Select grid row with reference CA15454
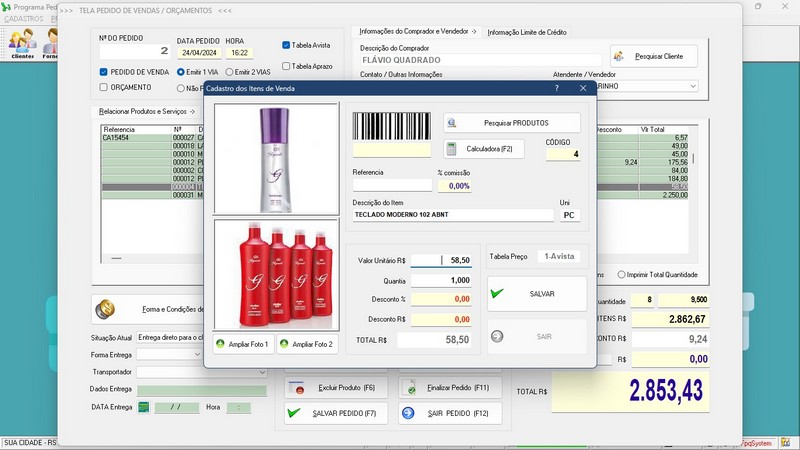 (153, 138)
